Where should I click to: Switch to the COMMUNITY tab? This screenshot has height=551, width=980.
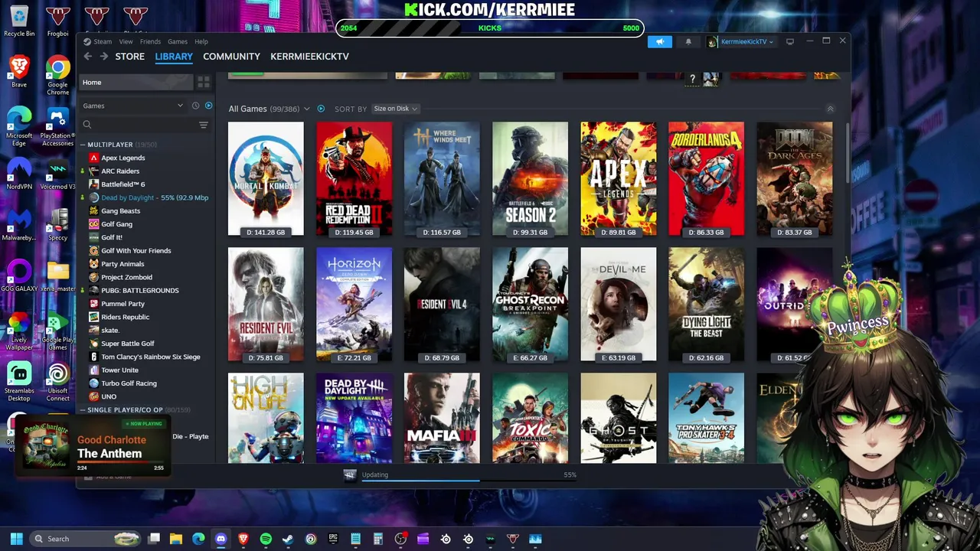pos(231,57)
